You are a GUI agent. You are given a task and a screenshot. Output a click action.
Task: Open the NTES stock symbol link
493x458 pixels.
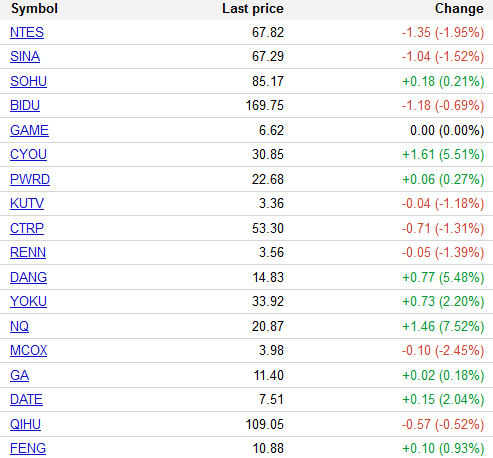(27, 32)
